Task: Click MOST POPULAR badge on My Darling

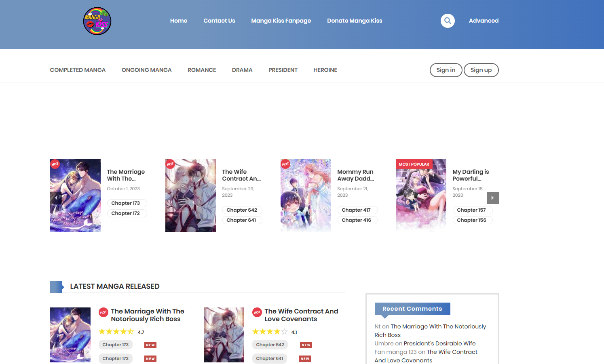Action: tap(414, 164)
